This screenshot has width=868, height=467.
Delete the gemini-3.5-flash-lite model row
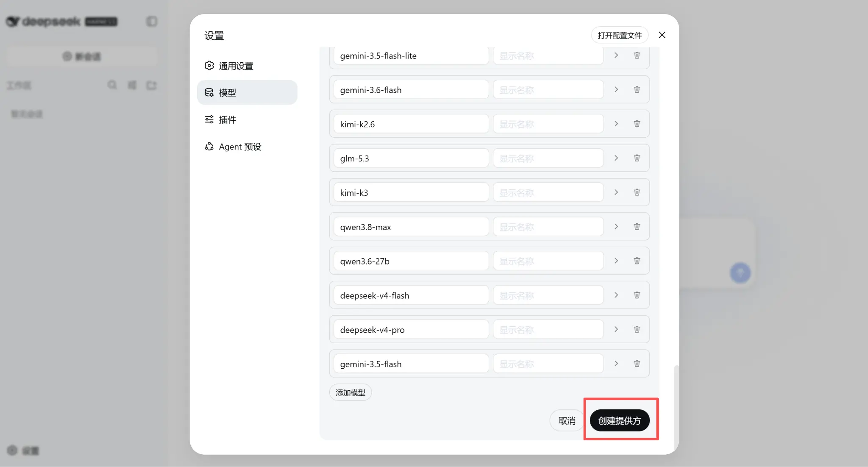637,56
